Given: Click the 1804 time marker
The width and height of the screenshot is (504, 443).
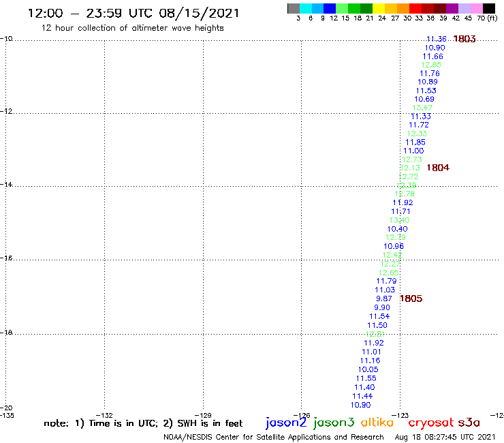Looking at the screenshot, I should tap(438, 168).
